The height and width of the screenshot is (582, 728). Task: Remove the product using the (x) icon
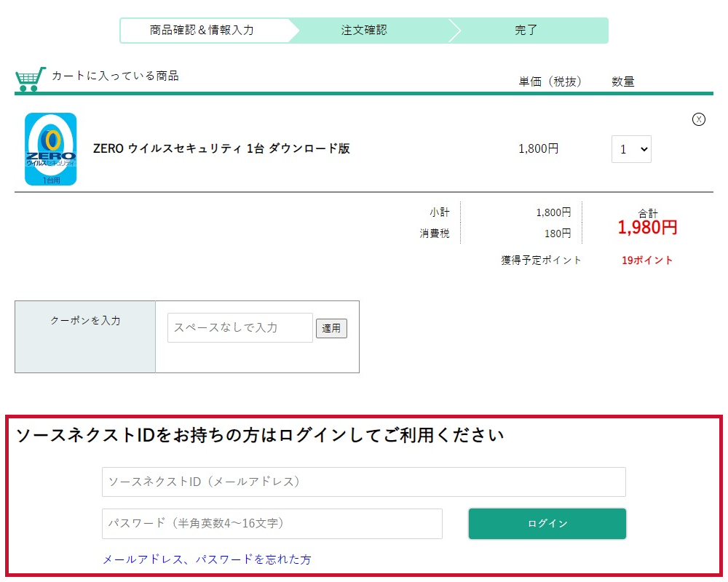point(700,120)
